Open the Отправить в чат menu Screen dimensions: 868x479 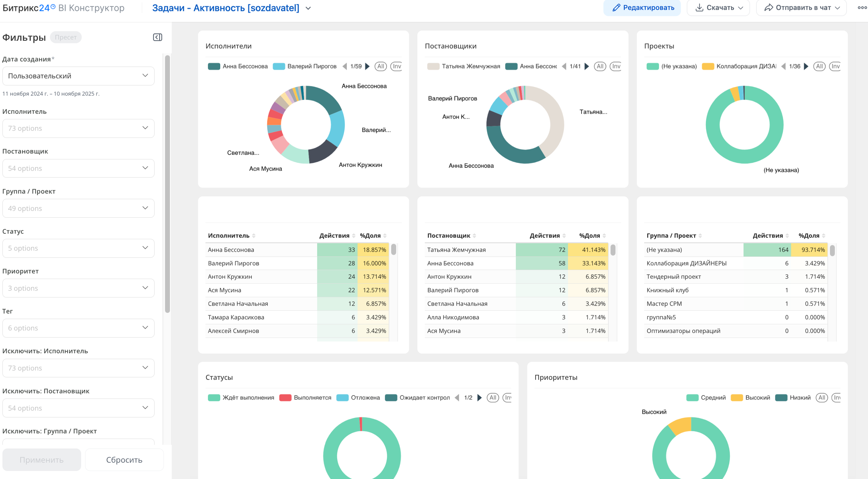[801, 7]
